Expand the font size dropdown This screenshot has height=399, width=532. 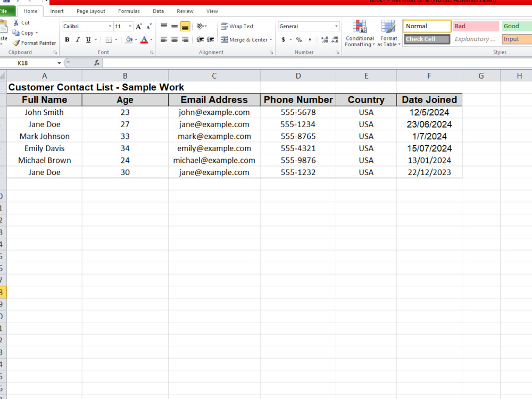point(130,26)
